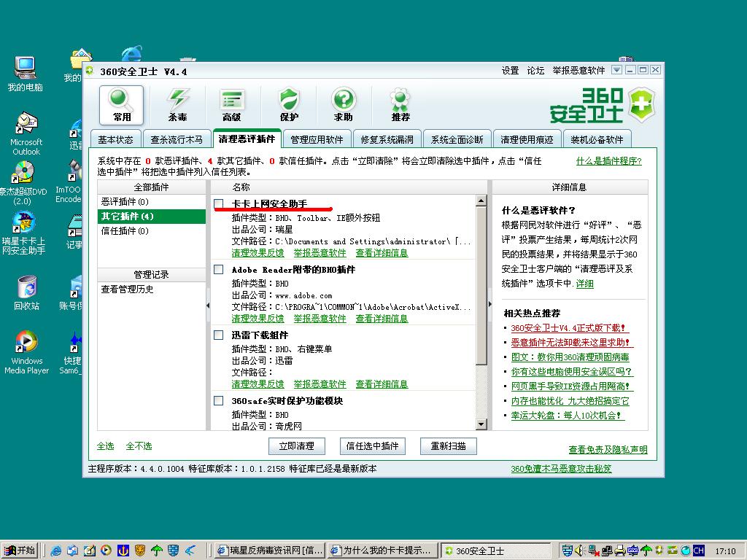Collapse the left panel splitter arrow
Image resolution: width=747 pixels, height=560 pixels.
pos(208,305)
